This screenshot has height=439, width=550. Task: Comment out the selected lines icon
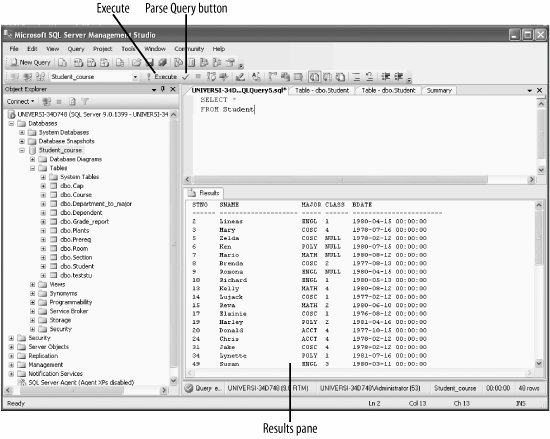(356, 76)
